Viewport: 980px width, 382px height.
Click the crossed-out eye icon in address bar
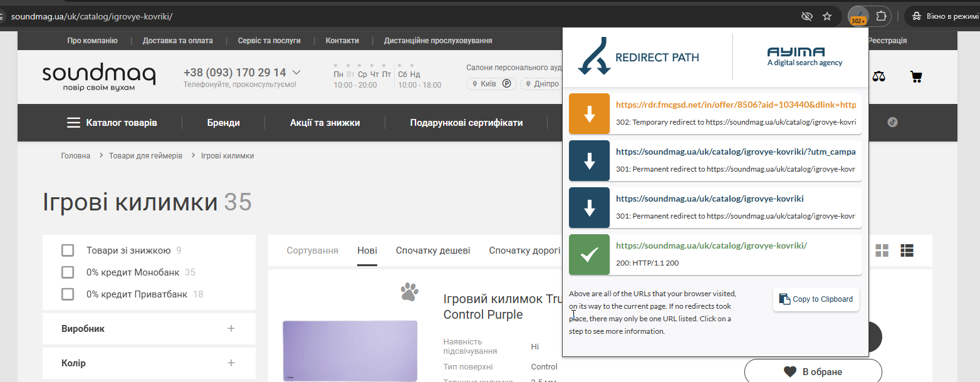point(807,16)
